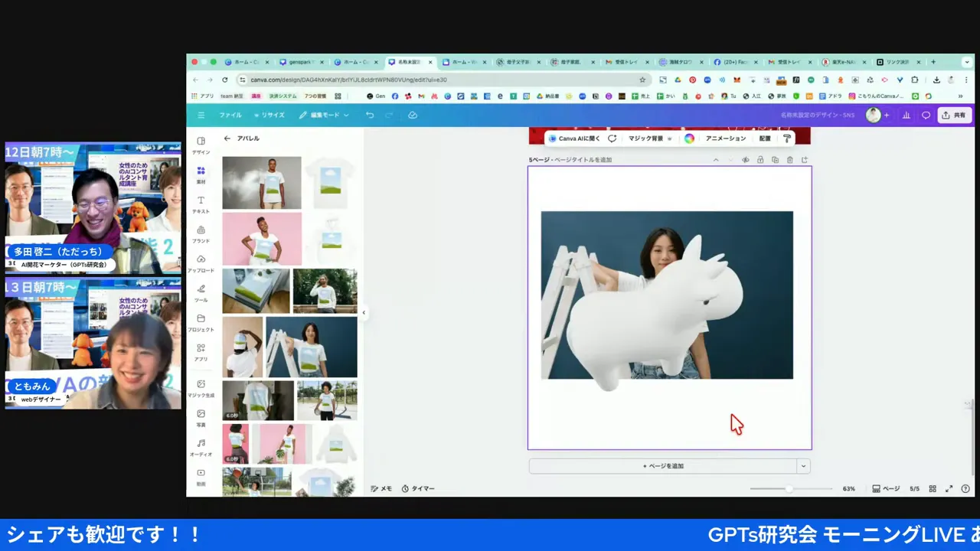This screenshot has height=551, width=980.
Task: Open the アニメーション toolbar option
Action: coord(725,139)
